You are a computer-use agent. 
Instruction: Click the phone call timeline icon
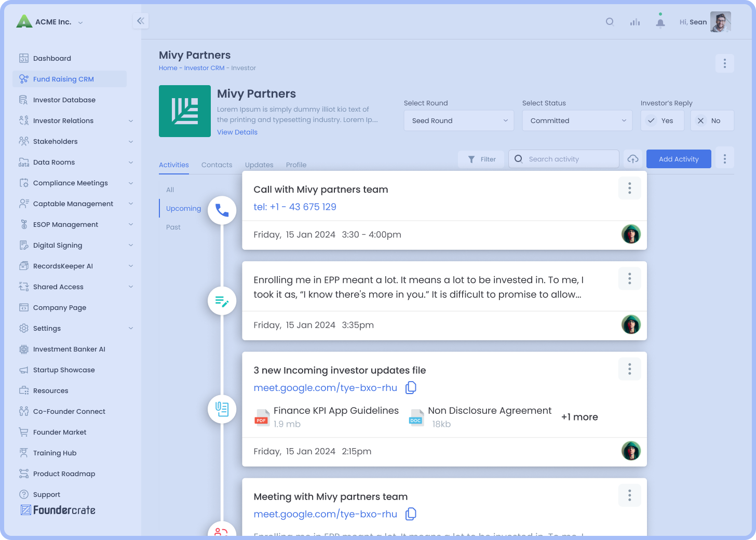click(x=222, y=210)
